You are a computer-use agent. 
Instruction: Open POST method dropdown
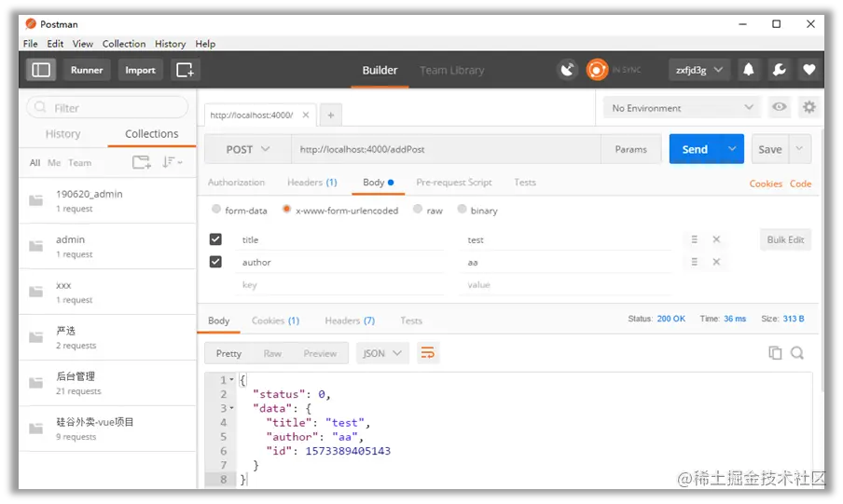point(248,149)
